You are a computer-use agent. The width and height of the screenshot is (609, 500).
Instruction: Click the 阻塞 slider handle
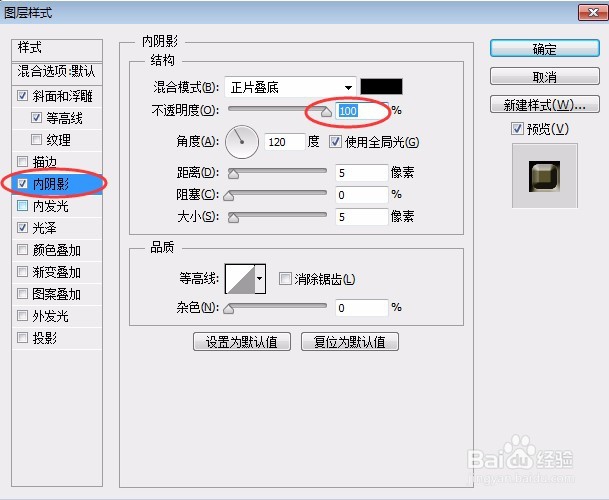point(229,196)
